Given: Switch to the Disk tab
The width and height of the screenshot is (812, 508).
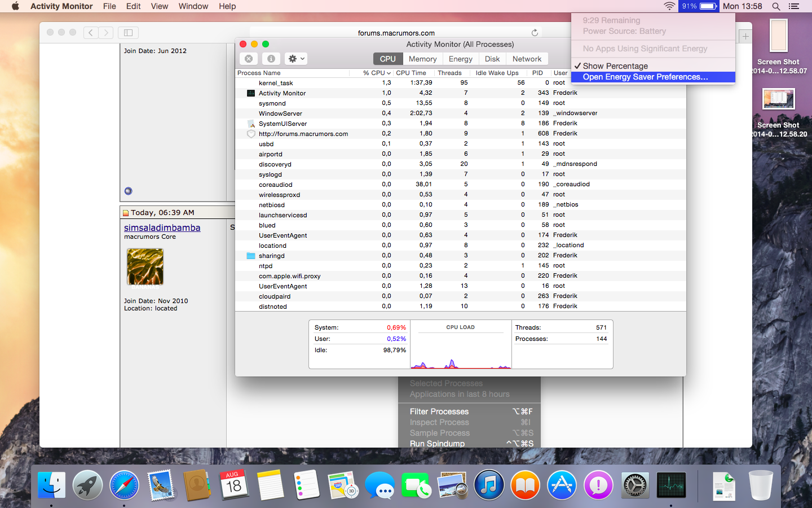Looking at the screenshot, I should (492, 59).
